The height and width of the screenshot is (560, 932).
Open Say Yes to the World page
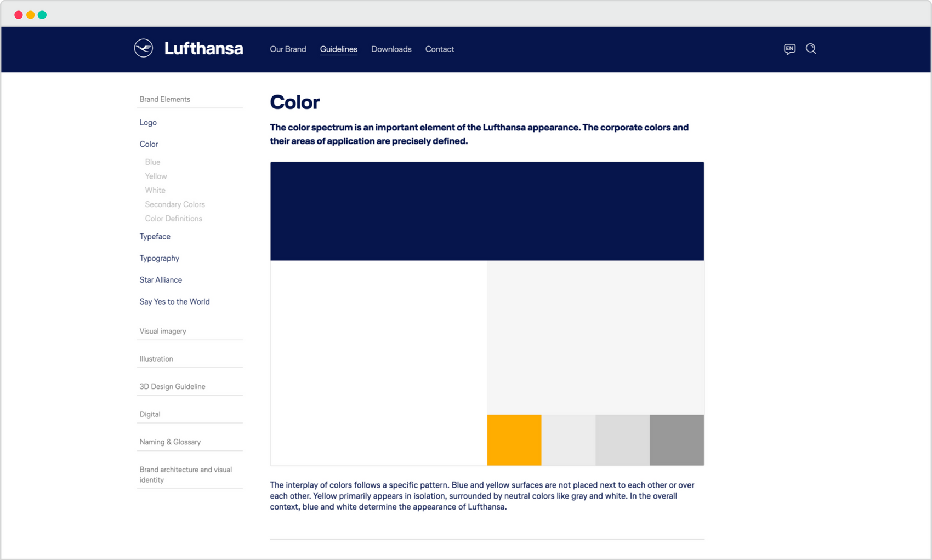point(175,302)
